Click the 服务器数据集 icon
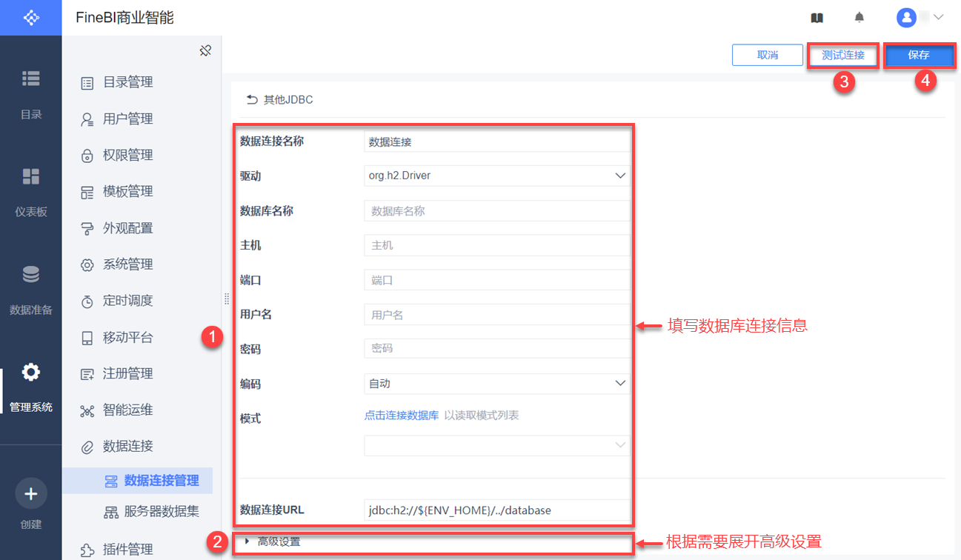This screenshot has height=560, width=961. (x=110, y=512)
